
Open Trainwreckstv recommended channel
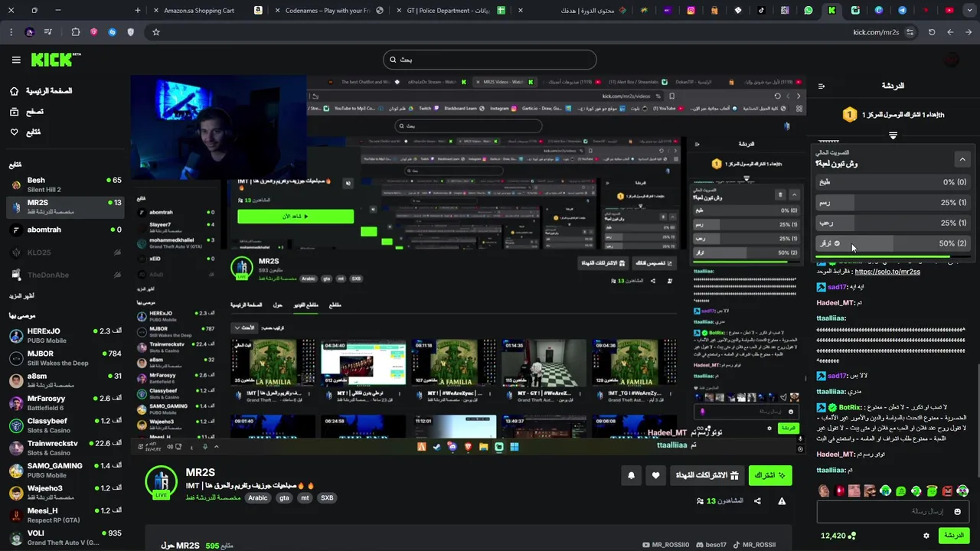coord(65,448)
